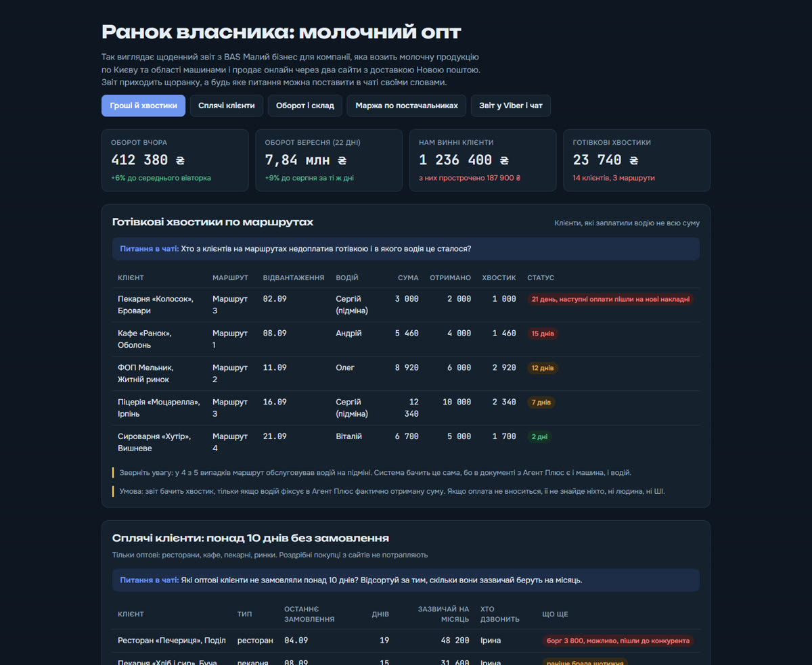Click shipment date 11.09 of ФОП Мельник
812x665 pixels.
[x=275, y=368]
